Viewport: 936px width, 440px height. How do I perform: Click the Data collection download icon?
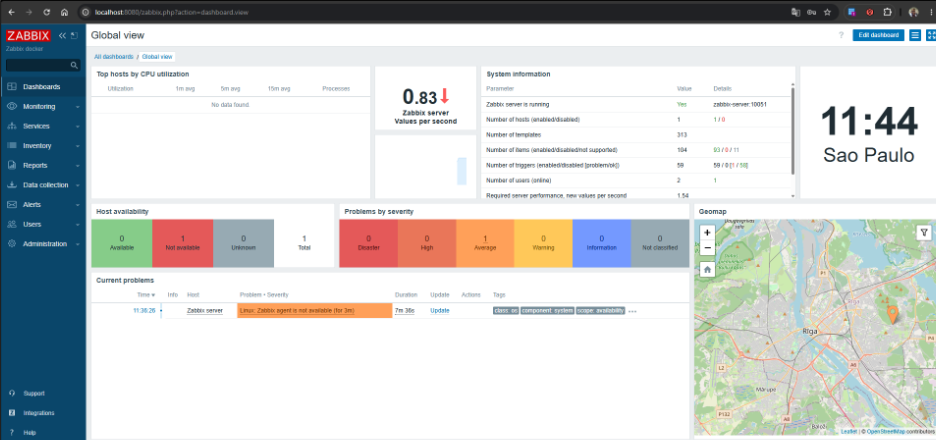tap(11, 185)
